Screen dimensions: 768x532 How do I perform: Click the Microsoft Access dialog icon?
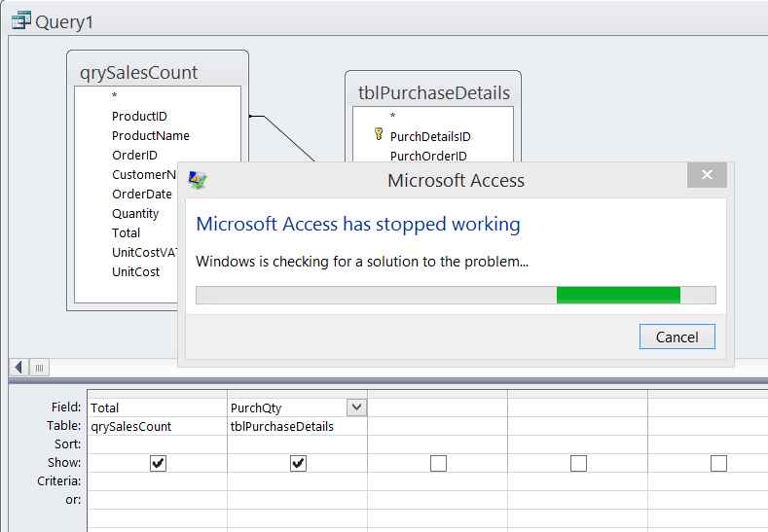point(198,180)
